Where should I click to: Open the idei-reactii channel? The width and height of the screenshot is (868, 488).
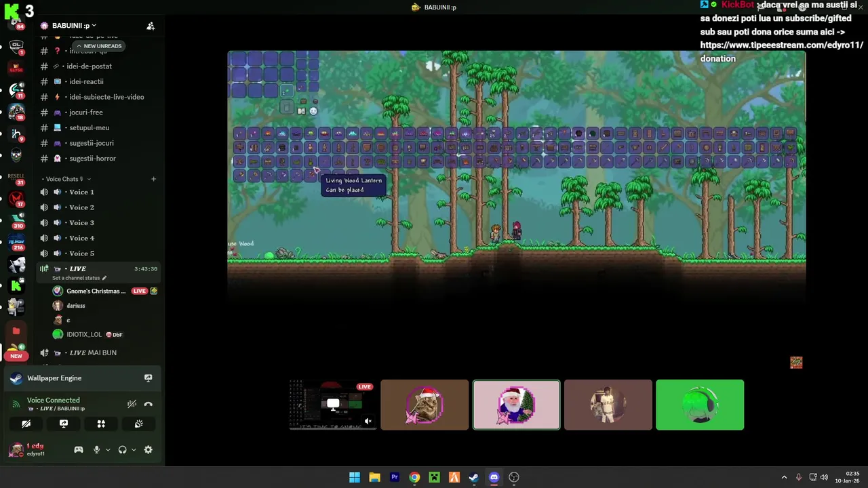click(98, 81)
